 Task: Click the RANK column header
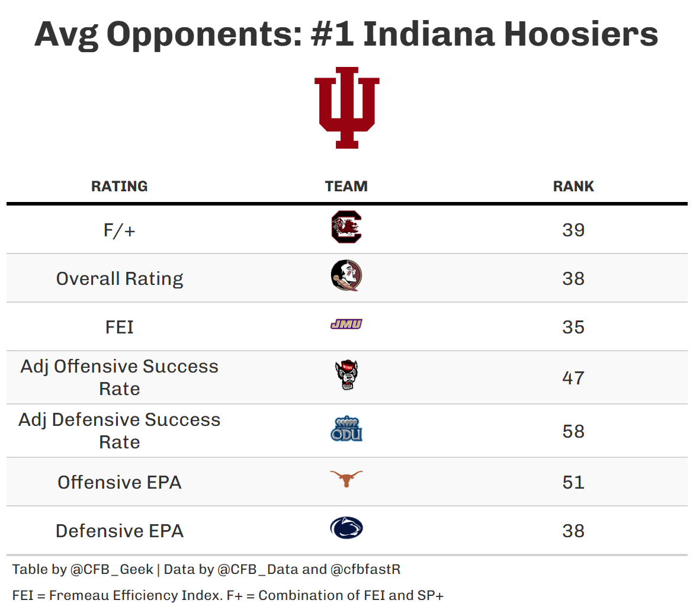coord(573,186)
